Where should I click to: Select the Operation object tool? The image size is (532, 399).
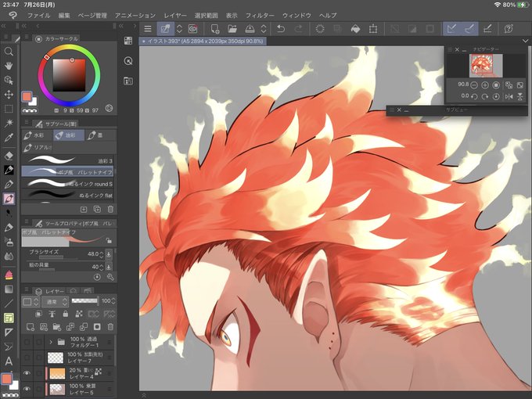pos(9,80)
